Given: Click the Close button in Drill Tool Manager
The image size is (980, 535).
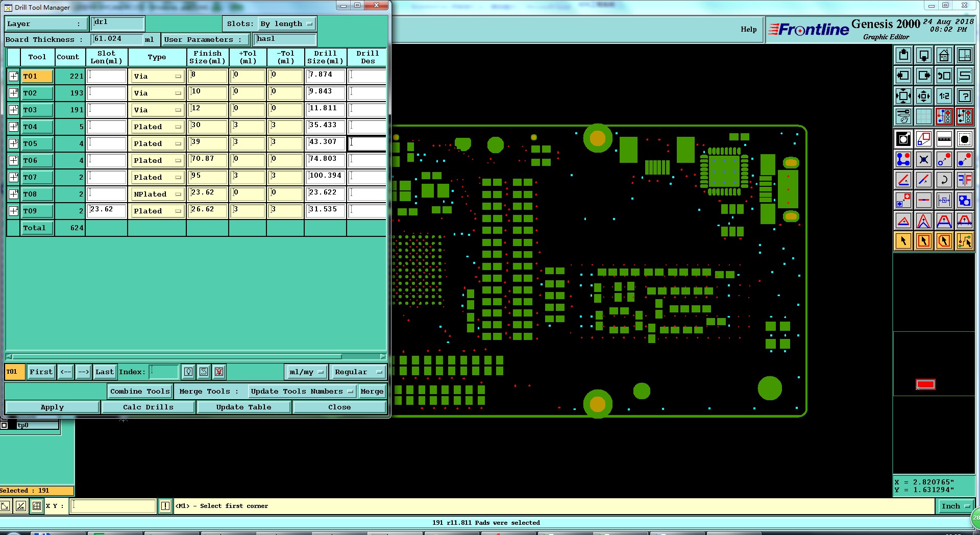Looking at the screenshot, I should coord(339,407).
